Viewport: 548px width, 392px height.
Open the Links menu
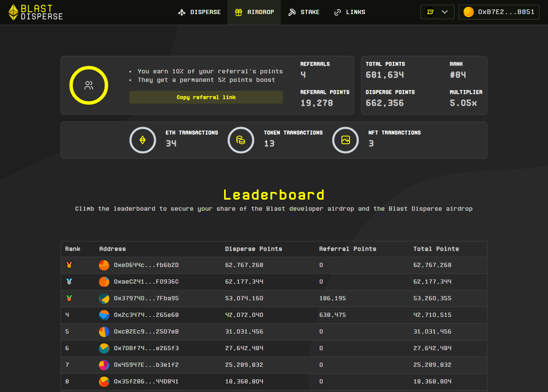tap(350, 12)
